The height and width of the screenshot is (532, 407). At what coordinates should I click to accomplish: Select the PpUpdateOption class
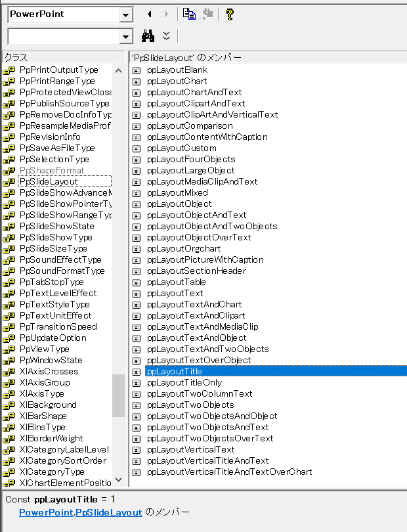point(53,338)
